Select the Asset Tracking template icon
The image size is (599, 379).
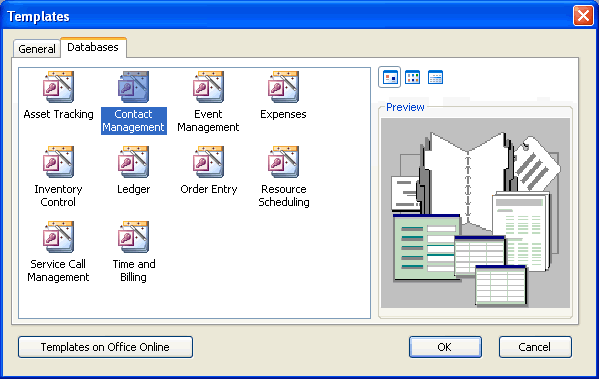tap(58, 87)
